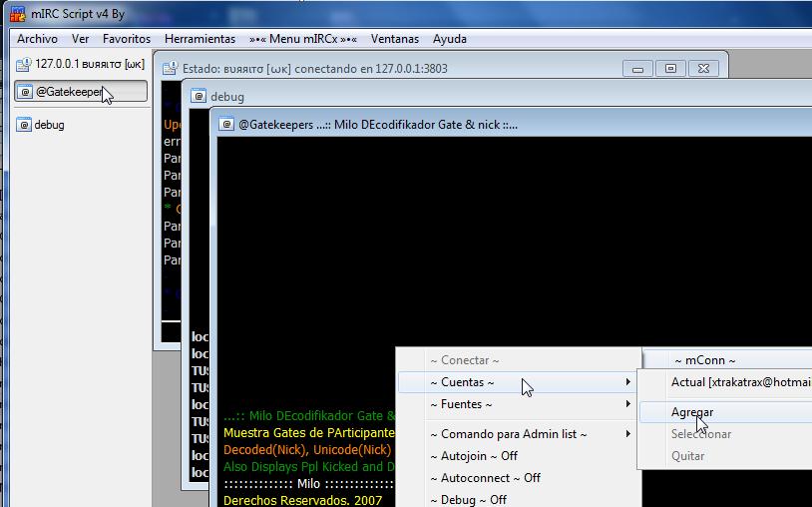
Task: Click the mConn menu header
Action: [705, 360]
